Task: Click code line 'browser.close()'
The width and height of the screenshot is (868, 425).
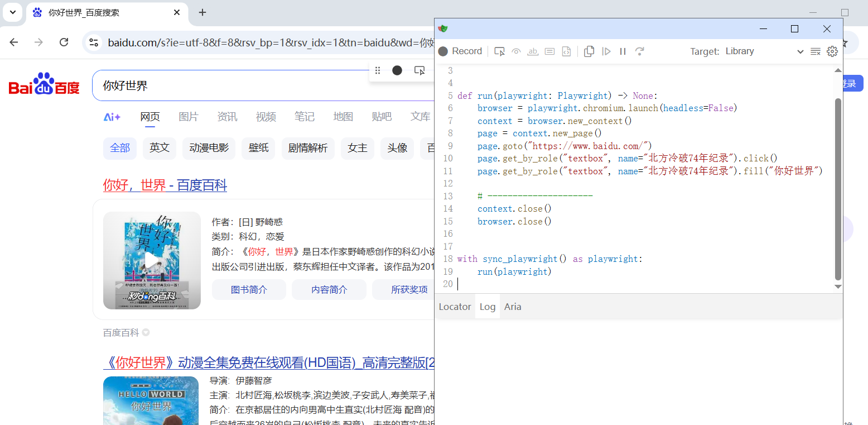Action: (514, 221)
